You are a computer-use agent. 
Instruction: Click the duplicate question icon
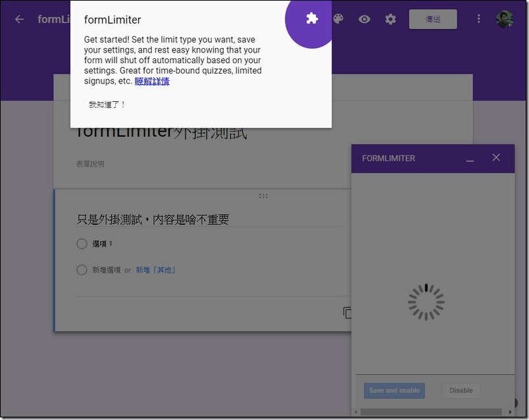pyautogui.click(x=347, y=313)
